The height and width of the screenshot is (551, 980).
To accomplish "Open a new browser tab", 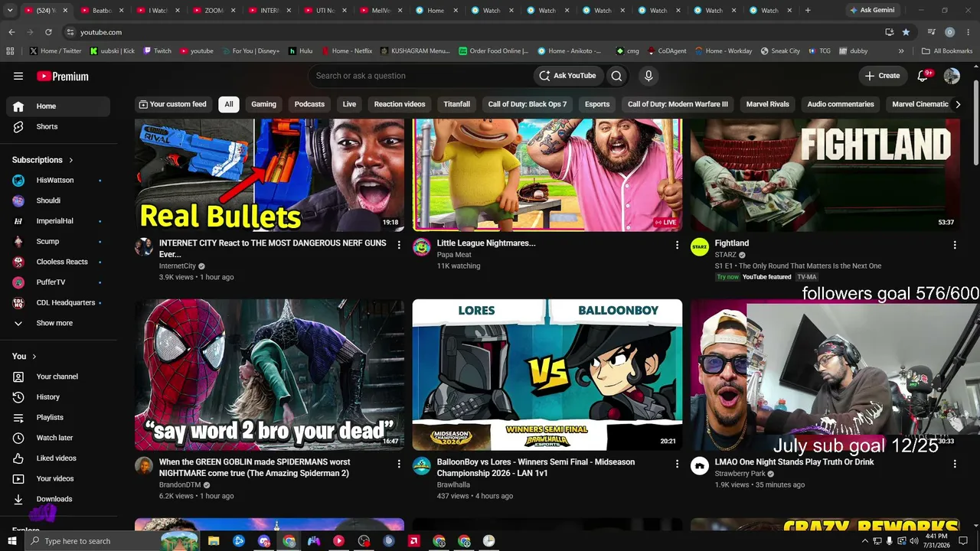I will coord(808,10).
